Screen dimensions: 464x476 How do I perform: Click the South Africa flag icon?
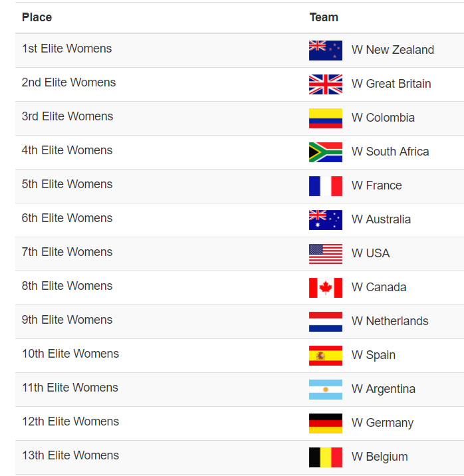click(x=325, y=152)
